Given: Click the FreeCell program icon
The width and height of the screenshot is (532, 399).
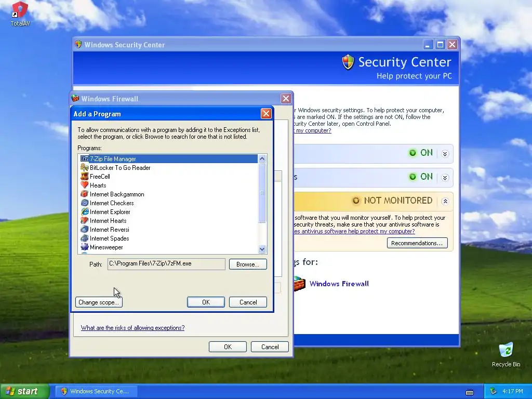Looking at the screenshot, I should [x=85, y=177].
